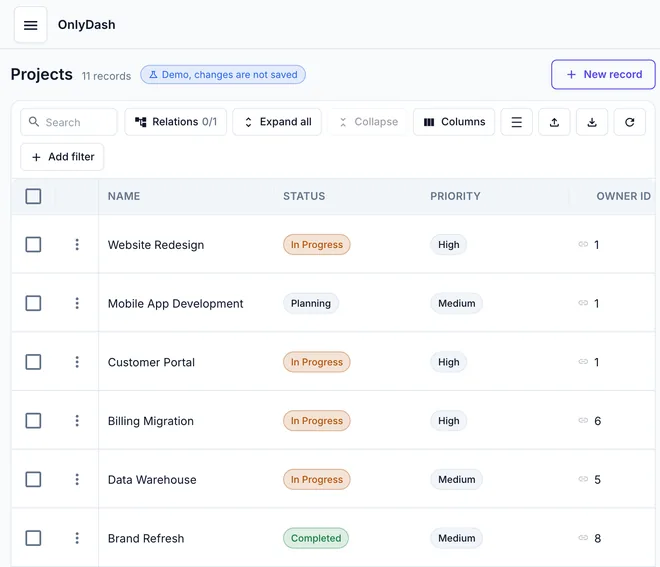Toggle the select-all checkbox in header

click(33, 196)
